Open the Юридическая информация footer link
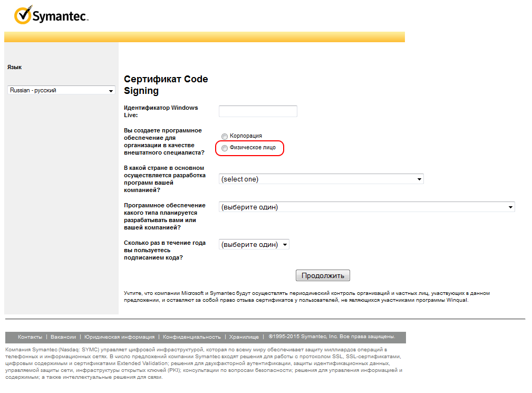This screenshot has height=393, width=532. [119, 337]
